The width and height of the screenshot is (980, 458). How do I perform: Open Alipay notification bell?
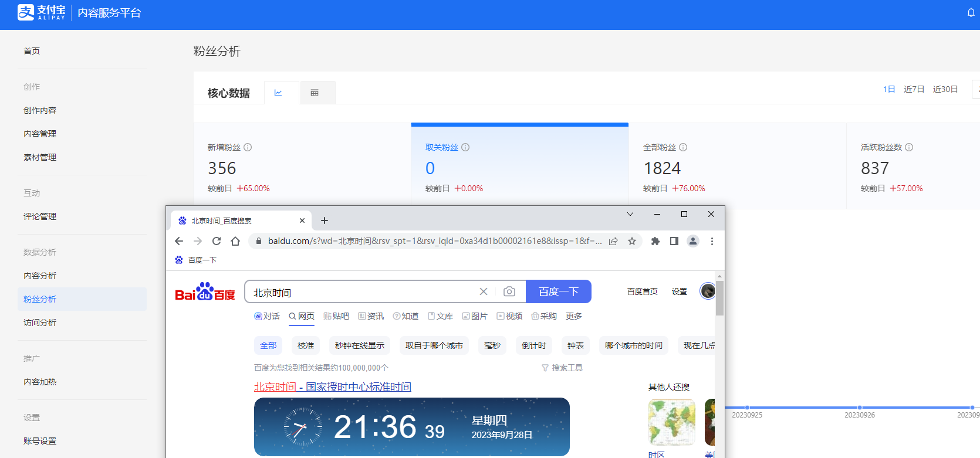pyautogui.click(x=971, y=13)
